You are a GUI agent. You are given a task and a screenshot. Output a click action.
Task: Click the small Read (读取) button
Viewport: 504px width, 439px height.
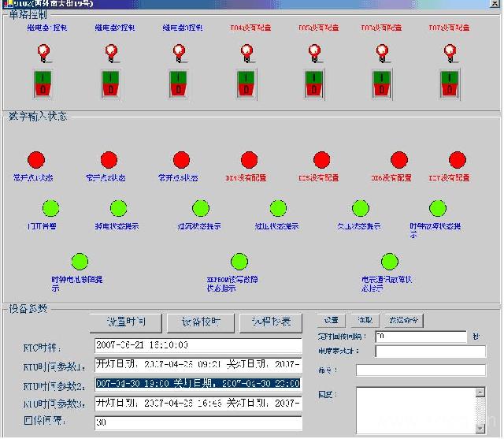[x=364, y=320]
